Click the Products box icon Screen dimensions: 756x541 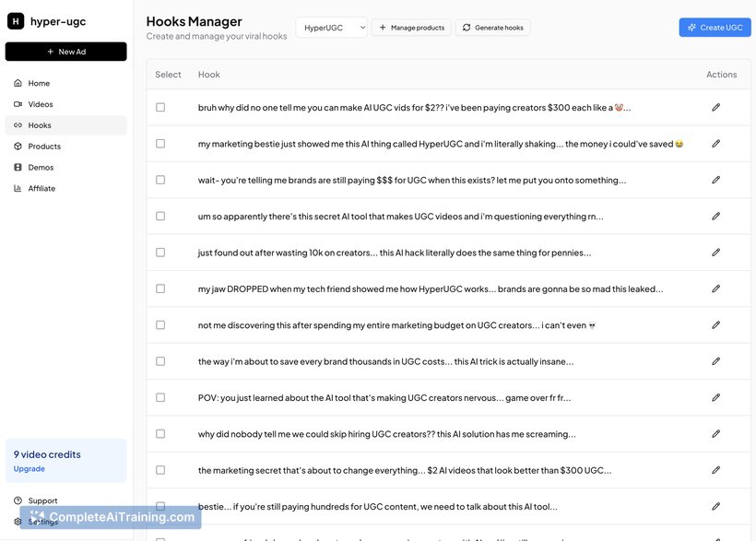pyautogui.click(x=18, y=147)
